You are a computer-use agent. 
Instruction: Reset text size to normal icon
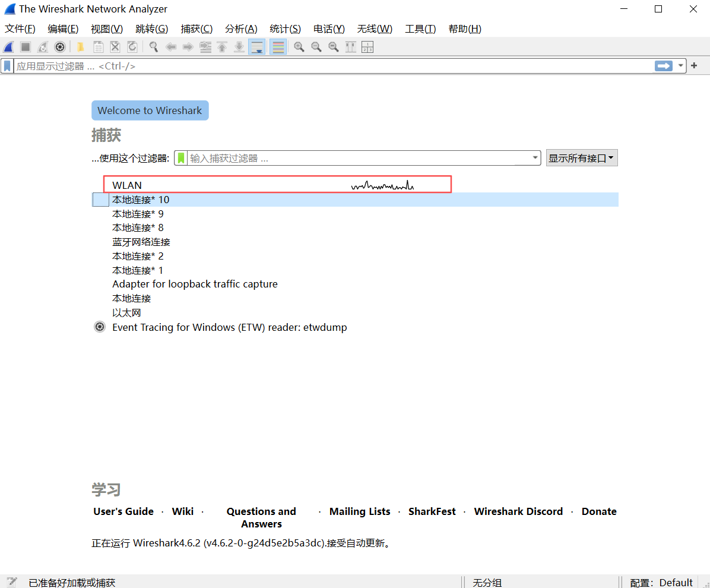[333, 47]
